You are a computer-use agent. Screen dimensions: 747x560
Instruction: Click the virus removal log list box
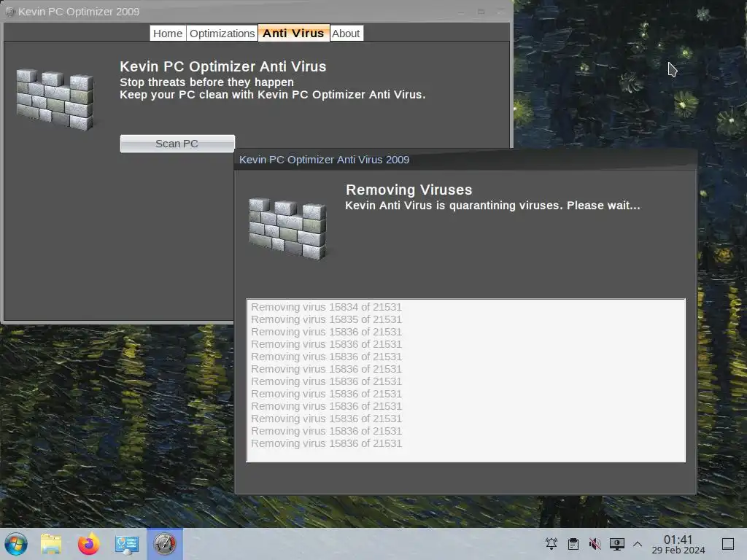[x=466, y=381]
